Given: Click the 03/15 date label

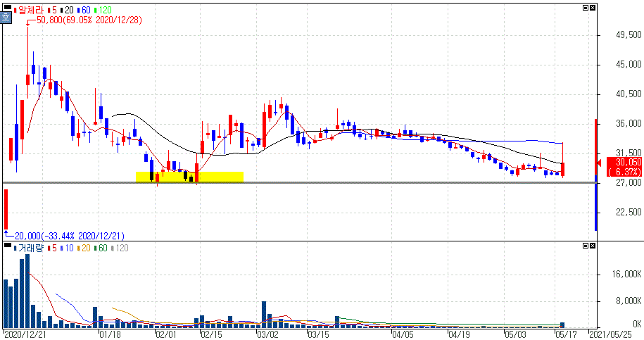Looking at the screenshot, I should [x=318, y=334].
